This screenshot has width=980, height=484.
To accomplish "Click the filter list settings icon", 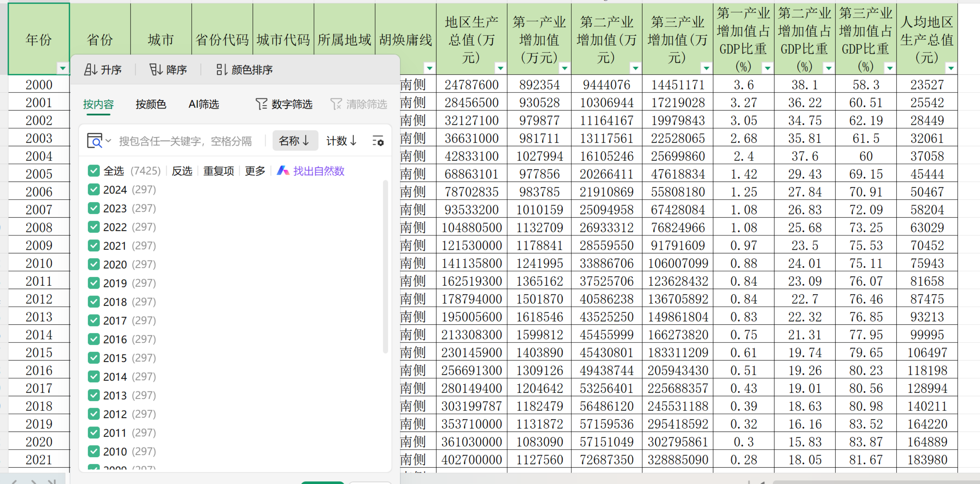I will point(377,141).
